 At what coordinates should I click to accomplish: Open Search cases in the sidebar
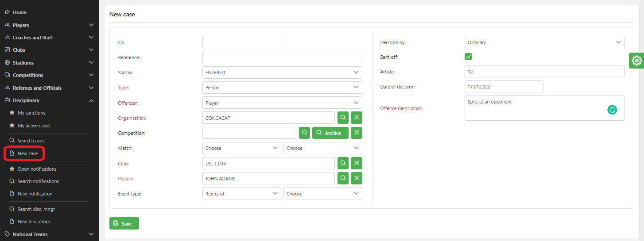point(31,141)
